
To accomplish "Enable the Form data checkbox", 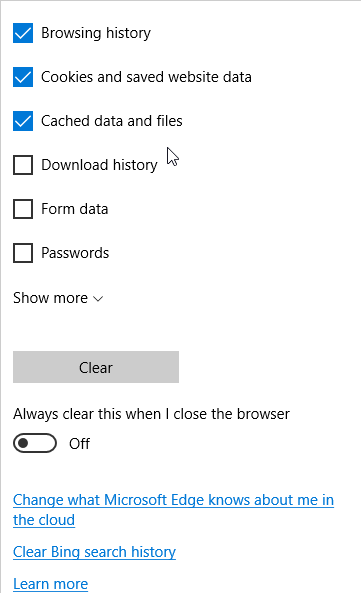I will [x=23, y=209].
